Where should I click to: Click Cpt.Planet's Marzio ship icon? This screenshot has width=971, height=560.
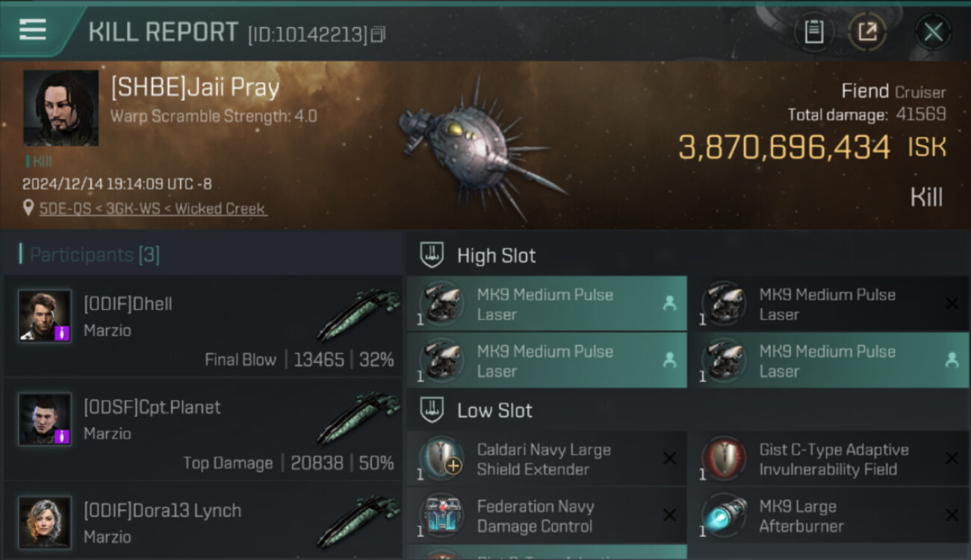tap(358, 419)
